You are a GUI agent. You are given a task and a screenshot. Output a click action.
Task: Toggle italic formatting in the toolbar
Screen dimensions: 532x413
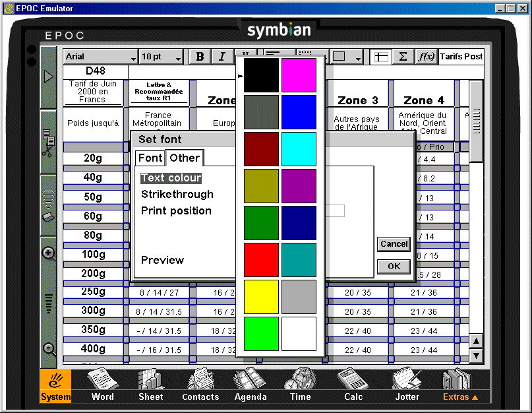click(x=222, y=56)
